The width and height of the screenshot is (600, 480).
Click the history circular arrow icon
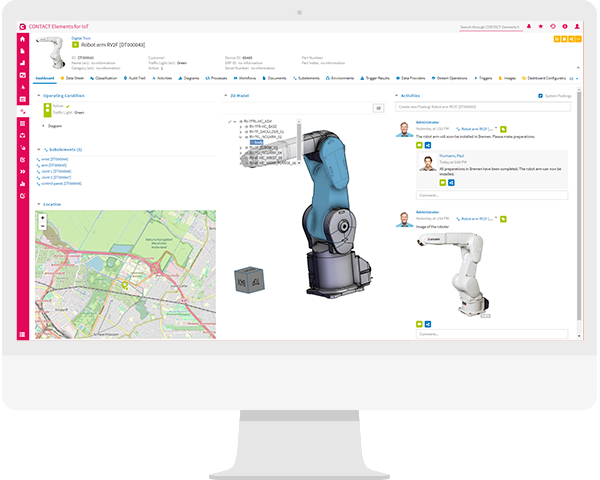pos(553,26)
